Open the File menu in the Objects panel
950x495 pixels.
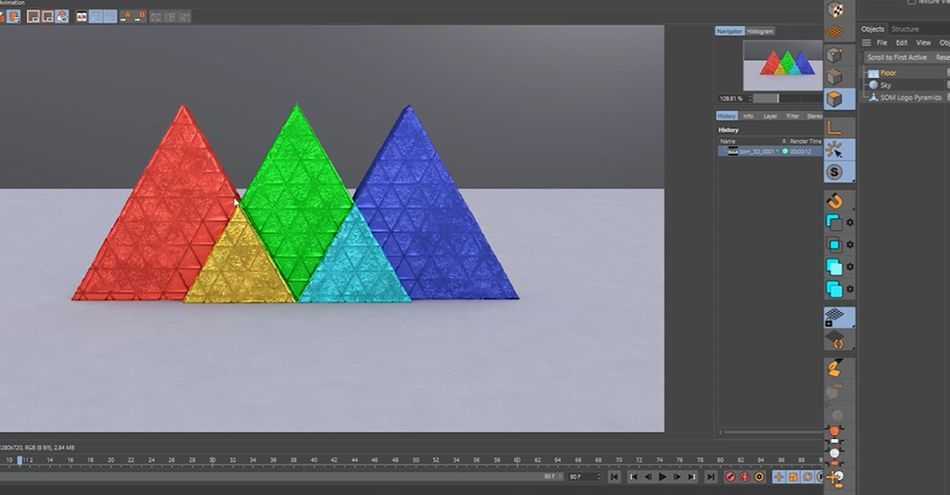tap(882, 43)
